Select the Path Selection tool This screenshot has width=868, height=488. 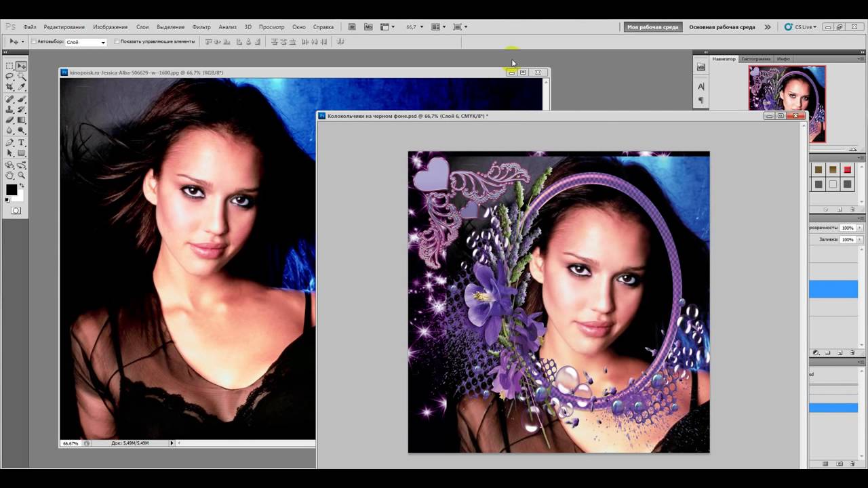click(10, 153)
